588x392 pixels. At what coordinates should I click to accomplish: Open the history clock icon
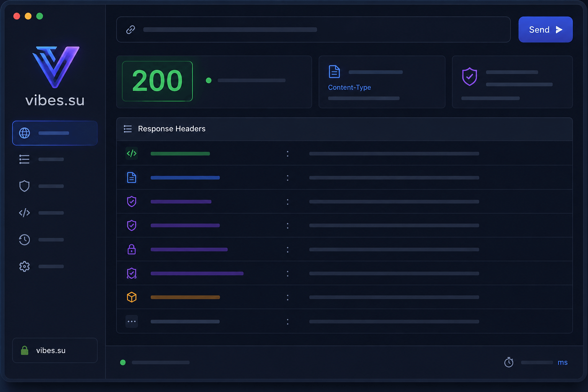(24, 240)
